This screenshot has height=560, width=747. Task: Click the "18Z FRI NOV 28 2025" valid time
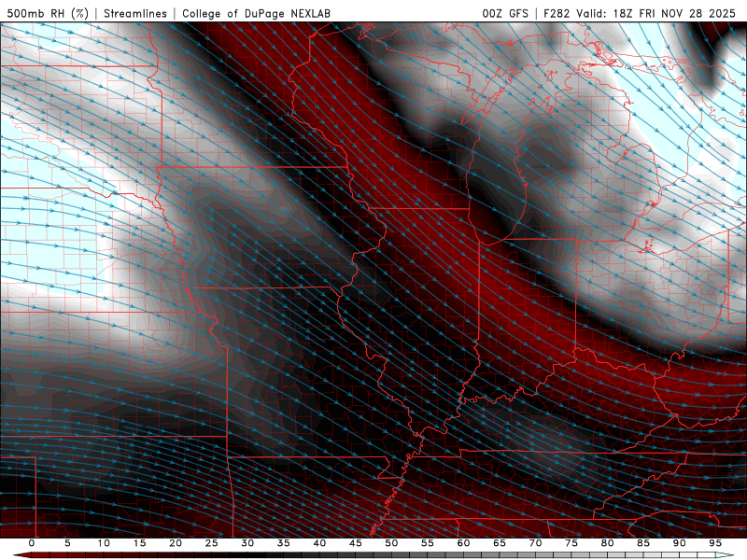tap(674, 13)
